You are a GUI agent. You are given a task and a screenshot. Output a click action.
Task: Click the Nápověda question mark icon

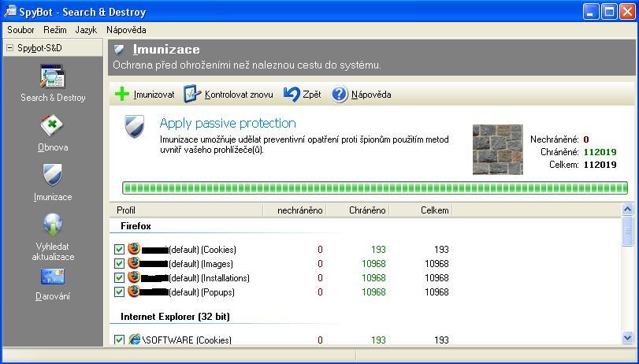point(340,95)
